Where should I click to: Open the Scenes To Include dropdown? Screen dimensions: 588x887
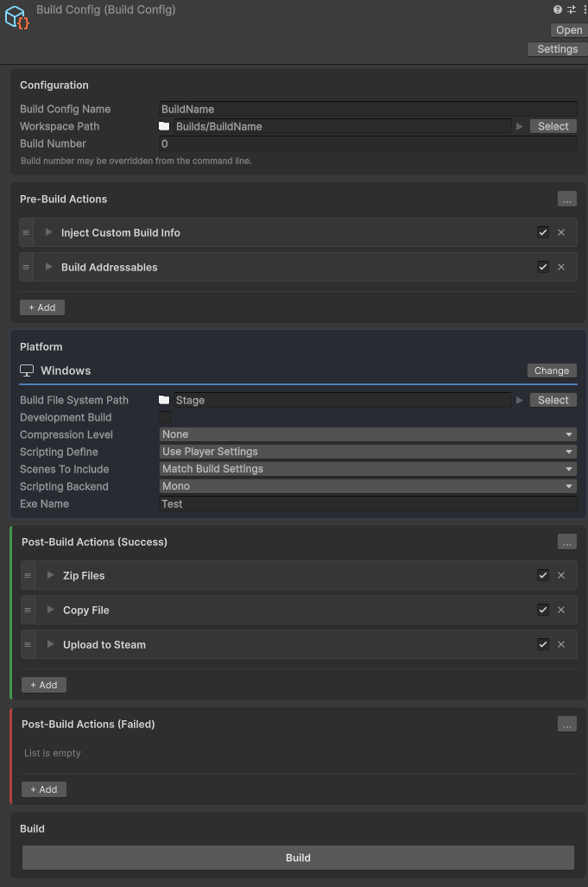click(x=368, y=469)
